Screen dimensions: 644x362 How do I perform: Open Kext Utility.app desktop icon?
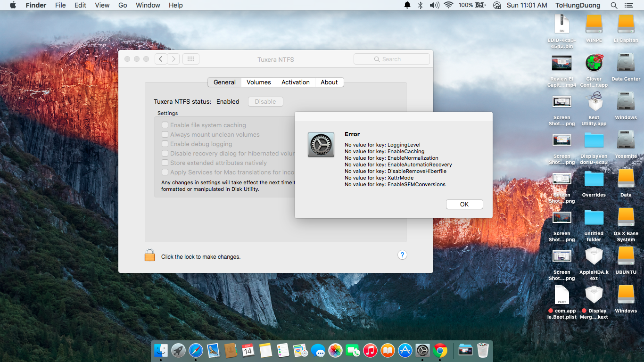pos(594,102)
